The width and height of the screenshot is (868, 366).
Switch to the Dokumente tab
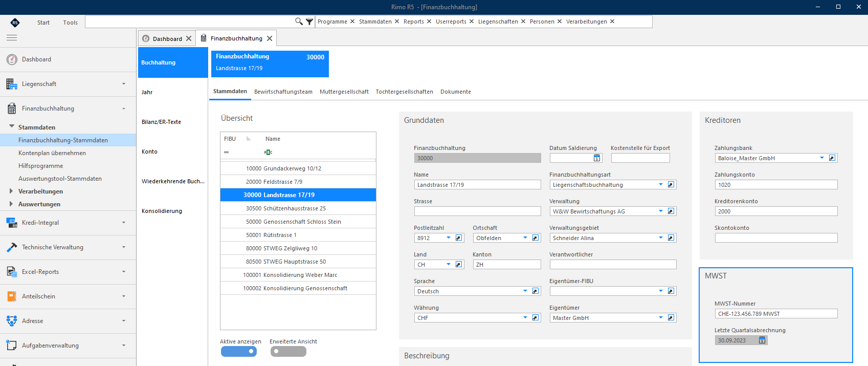[456, 92]
